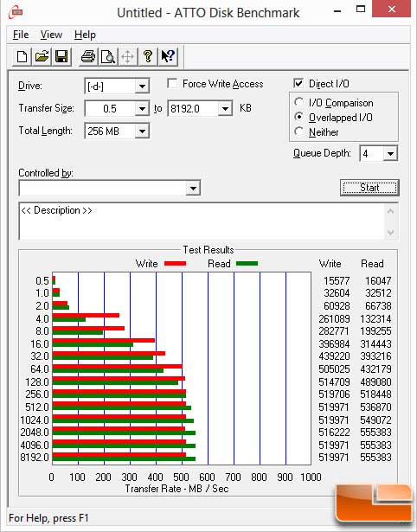417x532 pixels.
Task: Click Description box scroll down arrow
Action: click(390, 233)
